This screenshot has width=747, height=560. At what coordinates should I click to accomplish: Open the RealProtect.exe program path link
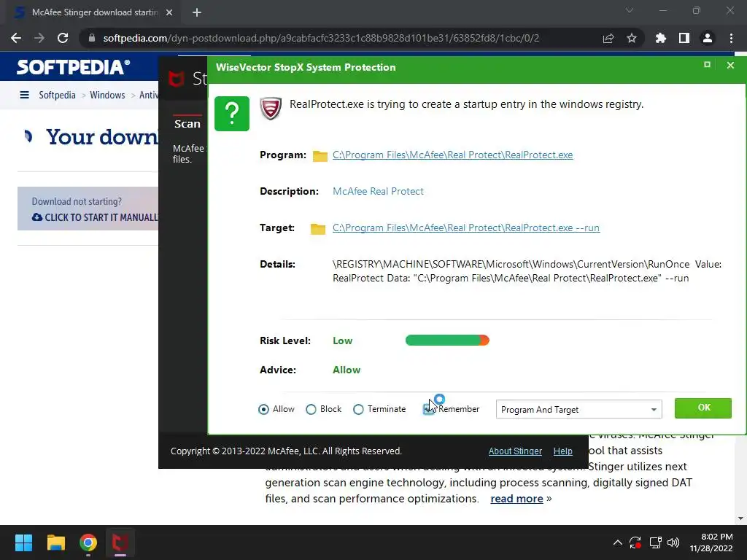tap(452, 155)
